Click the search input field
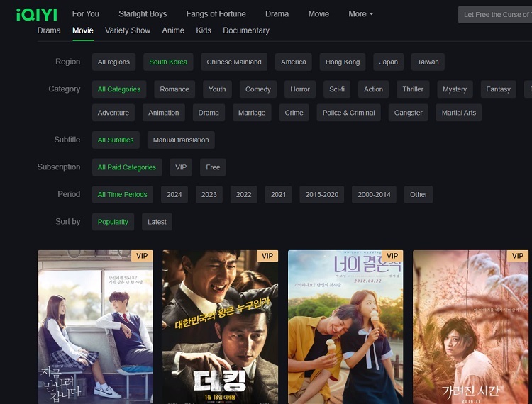532x404 pixels. point(495,15)
